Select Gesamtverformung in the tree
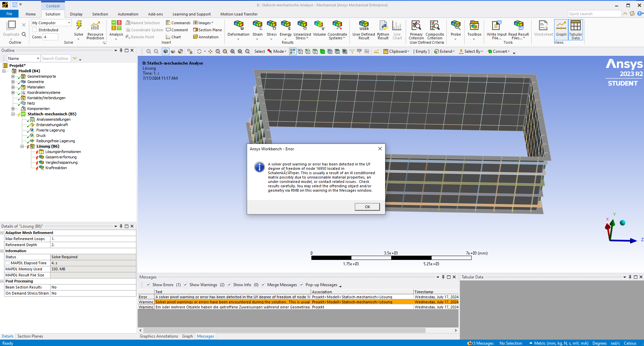 [x=61, y=157]
